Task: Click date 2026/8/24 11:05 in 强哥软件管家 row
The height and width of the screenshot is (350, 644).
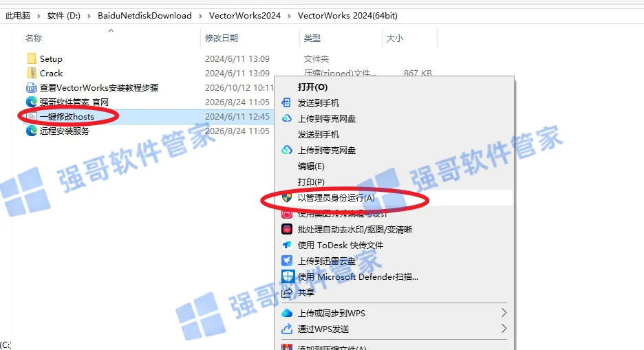Action: 237,102
